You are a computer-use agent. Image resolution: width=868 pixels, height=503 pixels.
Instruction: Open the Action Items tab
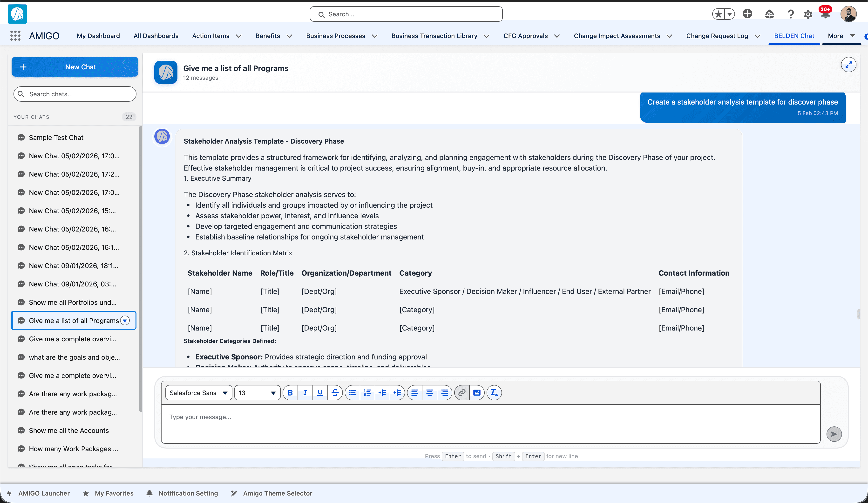click(x=210, y=36)
